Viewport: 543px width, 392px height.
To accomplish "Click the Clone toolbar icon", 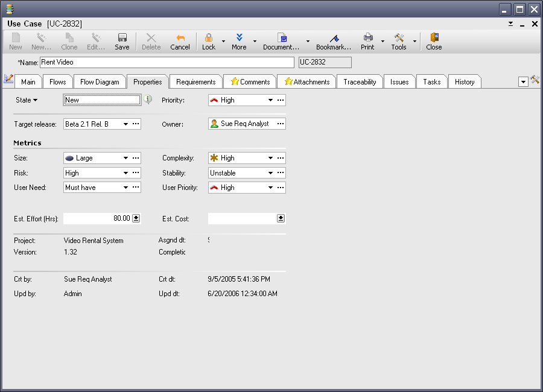I will click(69, 42).
